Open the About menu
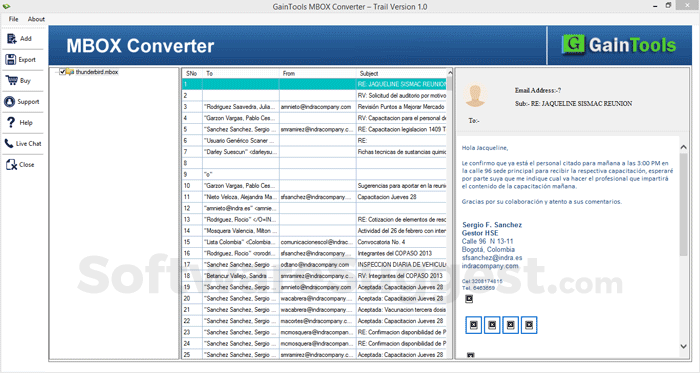Image resolution: width=700 pixels, height=373 pixels. pos(36,19)
